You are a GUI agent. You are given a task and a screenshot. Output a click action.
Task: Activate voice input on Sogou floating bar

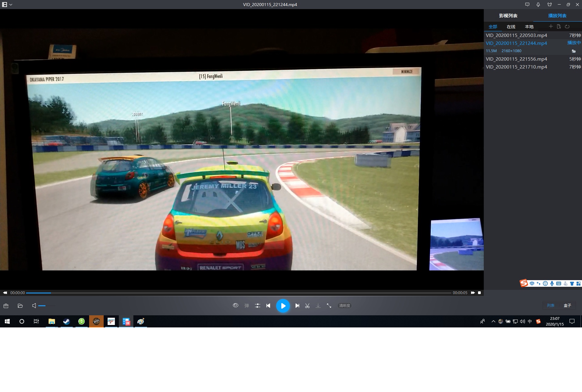point(552,283)
